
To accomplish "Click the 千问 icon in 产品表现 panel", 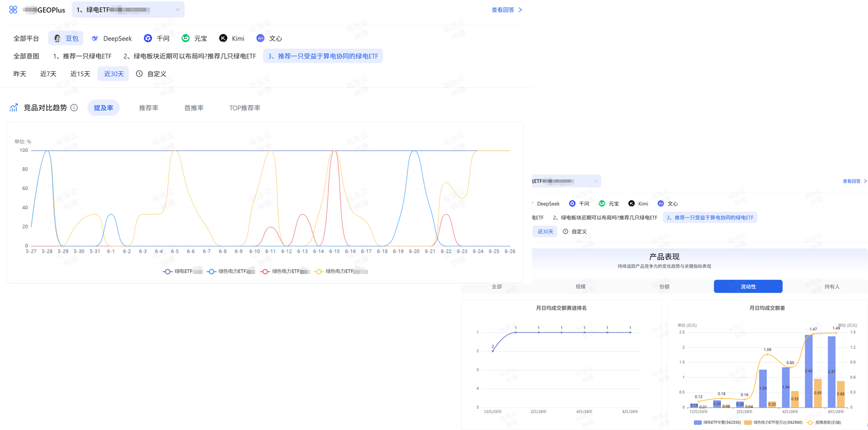I will [572, 203].
